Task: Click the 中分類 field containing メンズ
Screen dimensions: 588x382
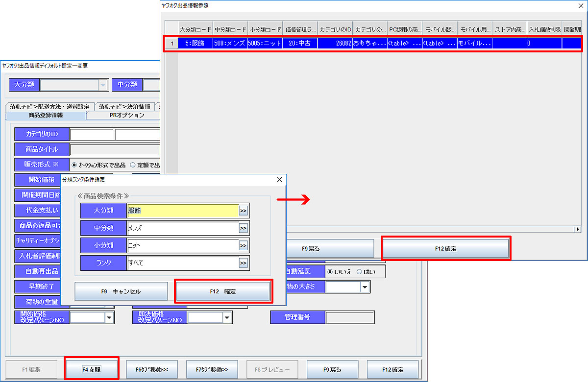Action: coord(183,228)
